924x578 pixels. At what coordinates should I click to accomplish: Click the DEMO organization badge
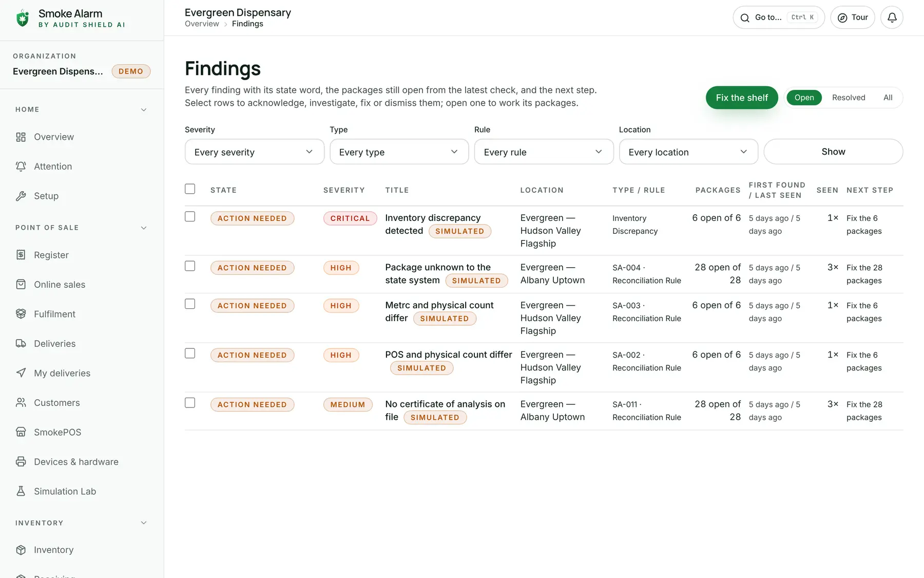tap(131, 71)
